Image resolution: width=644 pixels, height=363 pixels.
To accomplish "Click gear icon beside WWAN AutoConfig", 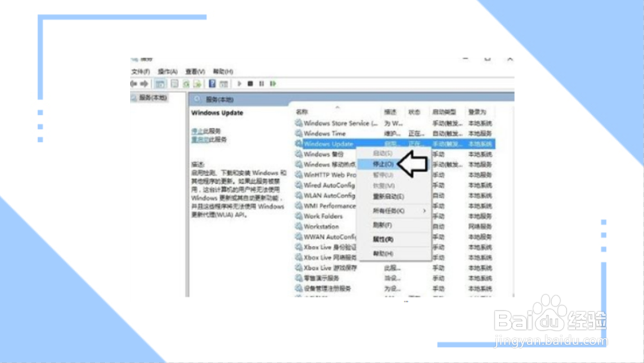I will coord(299,237).
